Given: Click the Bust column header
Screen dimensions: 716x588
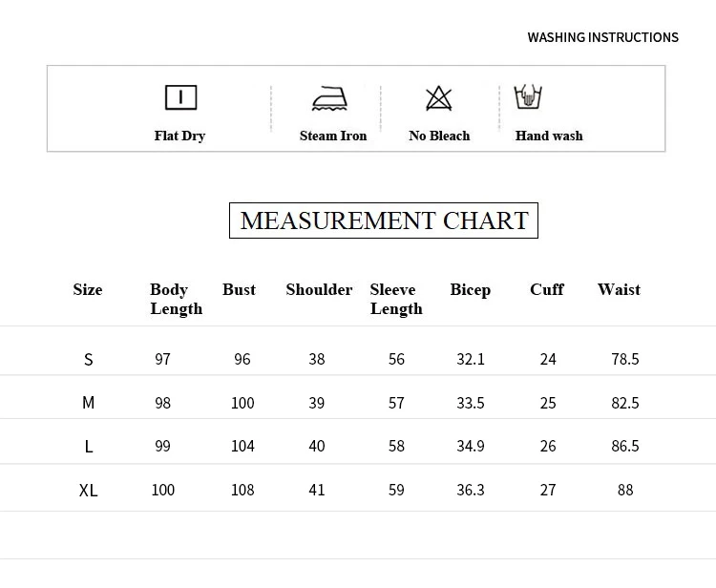Looking at the screenshot, I should pyautogui.click(x=240, y=289).
